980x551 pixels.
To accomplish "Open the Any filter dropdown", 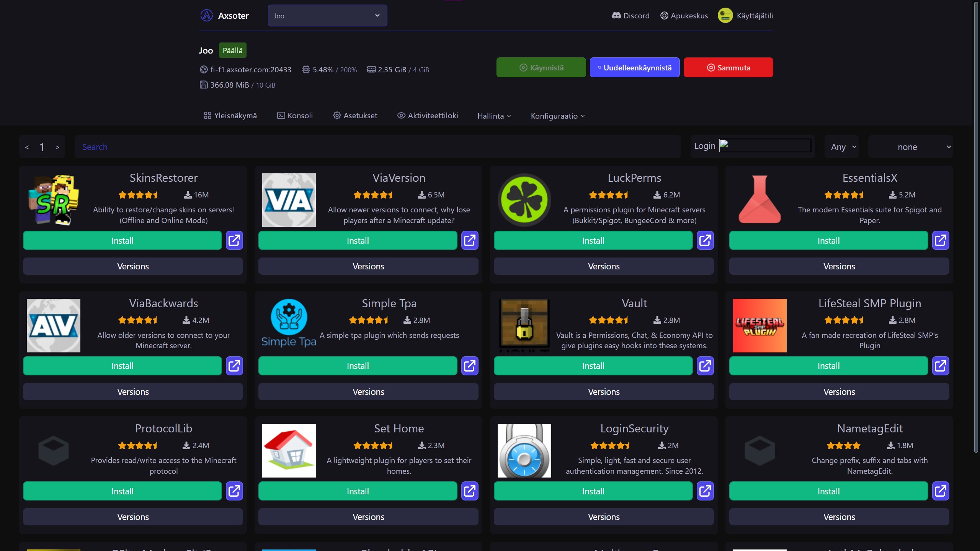I will click(x=841, y=147).
